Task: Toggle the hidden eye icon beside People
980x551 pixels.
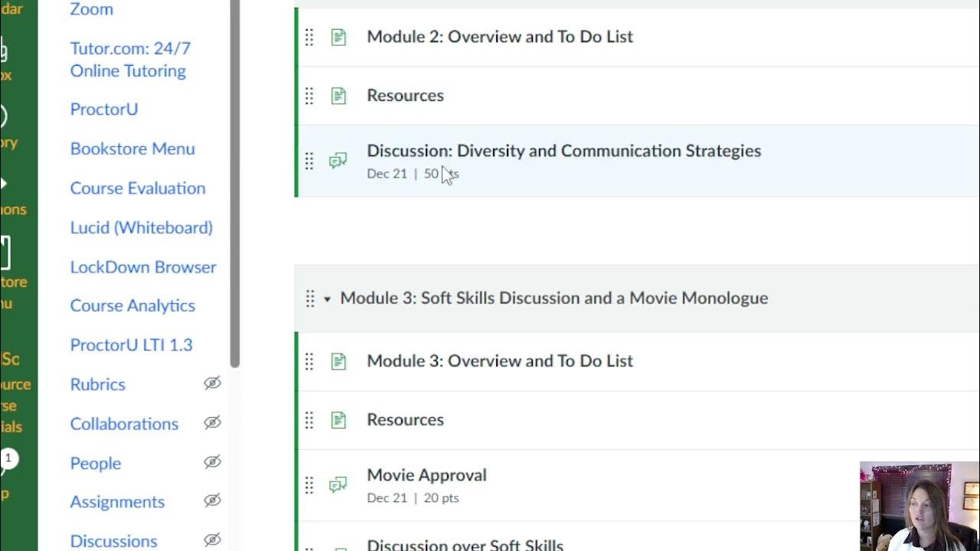Action: coord(212,462)
